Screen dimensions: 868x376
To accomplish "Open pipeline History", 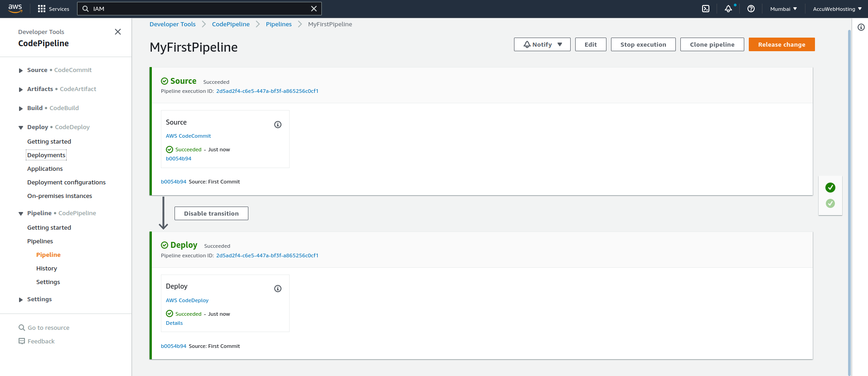I will pyautogui.click(x=47, y=269).
